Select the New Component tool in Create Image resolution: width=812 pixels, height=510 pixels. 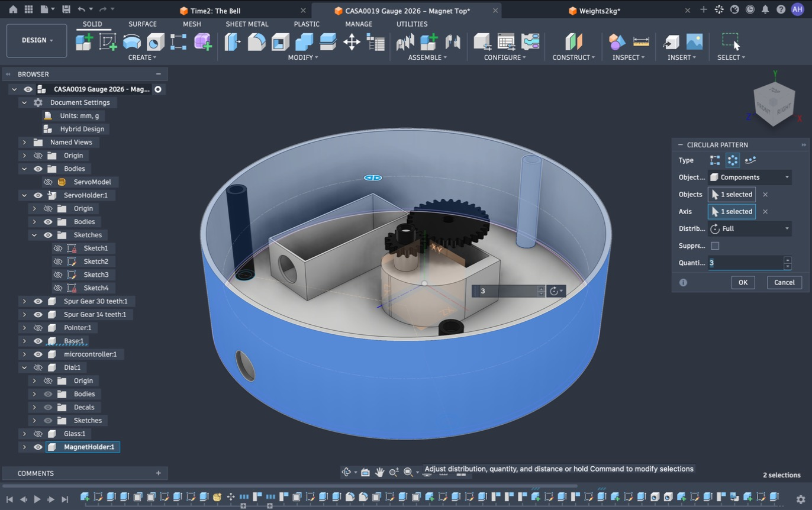(84, 42)
